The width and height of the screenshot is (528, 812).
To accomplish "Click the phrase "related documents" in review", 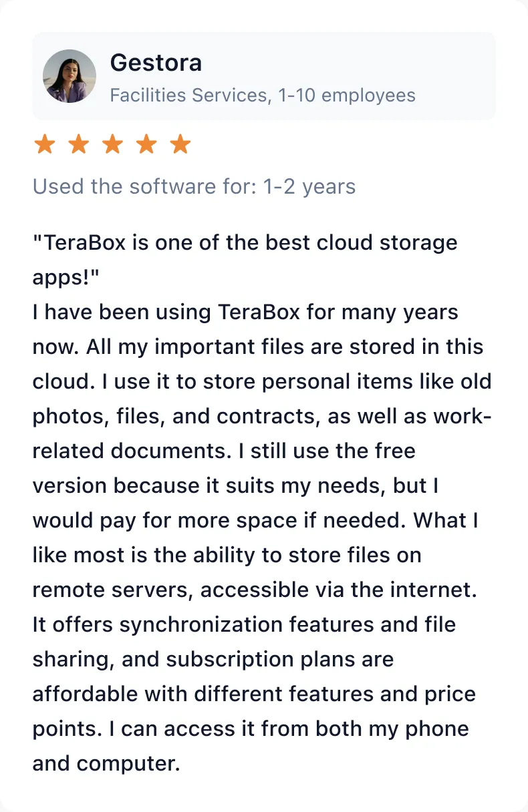I will pyautogui.click(x=133, y=451).
